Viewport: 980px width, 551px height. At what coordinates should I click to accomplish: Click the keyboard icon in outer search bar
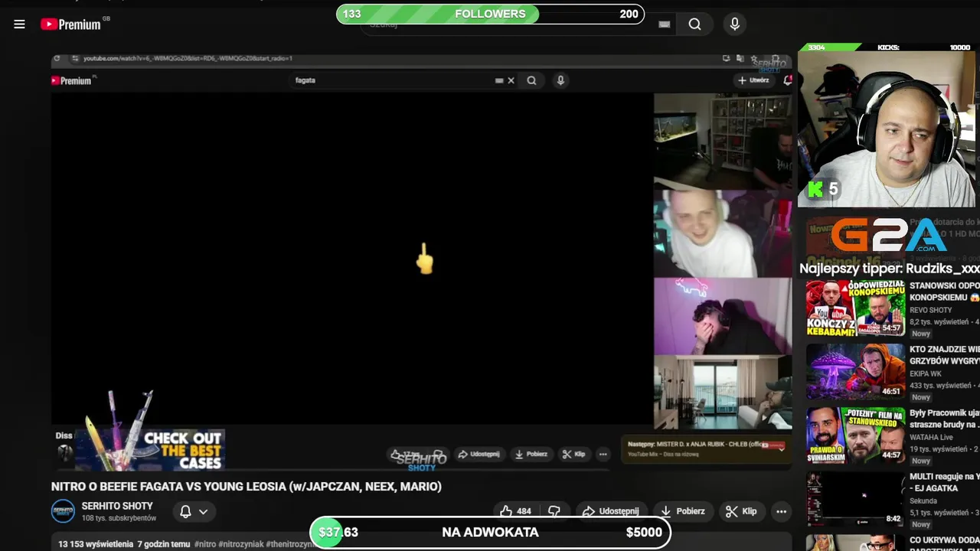click(x=665, y=24)
